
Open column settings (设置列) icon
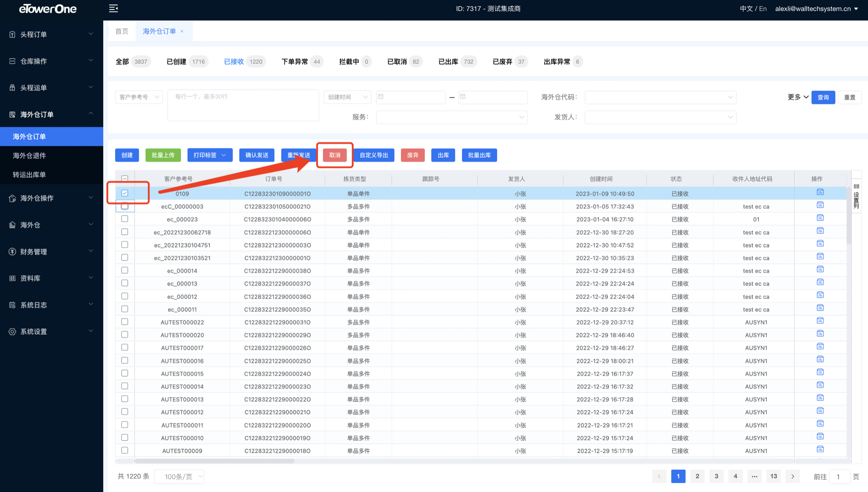(x=856, y=196)
